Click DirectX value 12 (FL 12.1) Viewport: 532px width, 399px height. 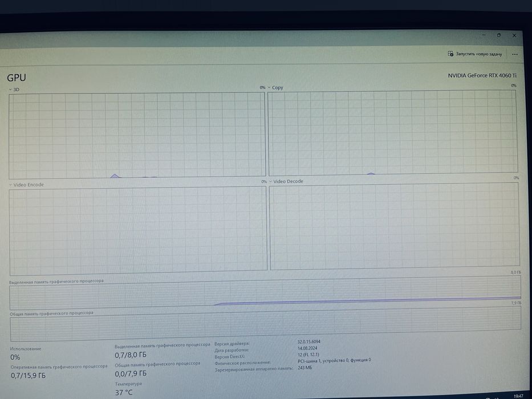pyautogui.click(x=308, y=355)
